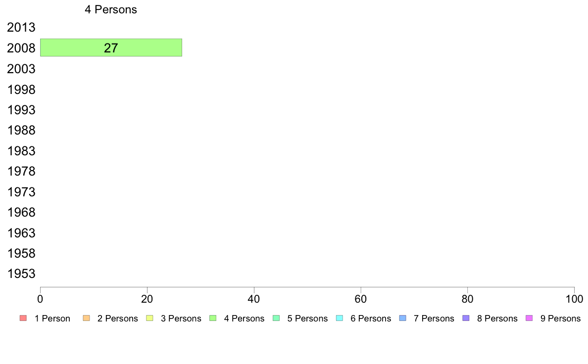Click the 100 tick label on the axis
This screenshot has height=364, width=588.
[x=574, y=299]
